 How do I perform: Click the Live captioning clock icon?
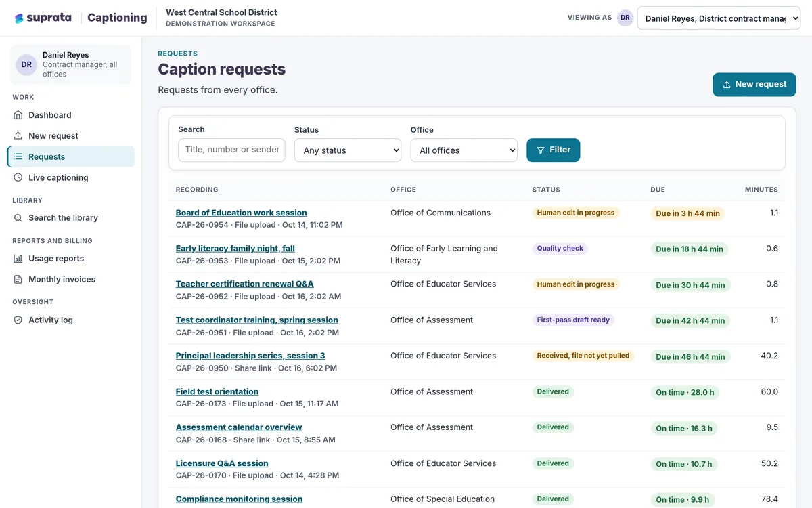(18, 178)
